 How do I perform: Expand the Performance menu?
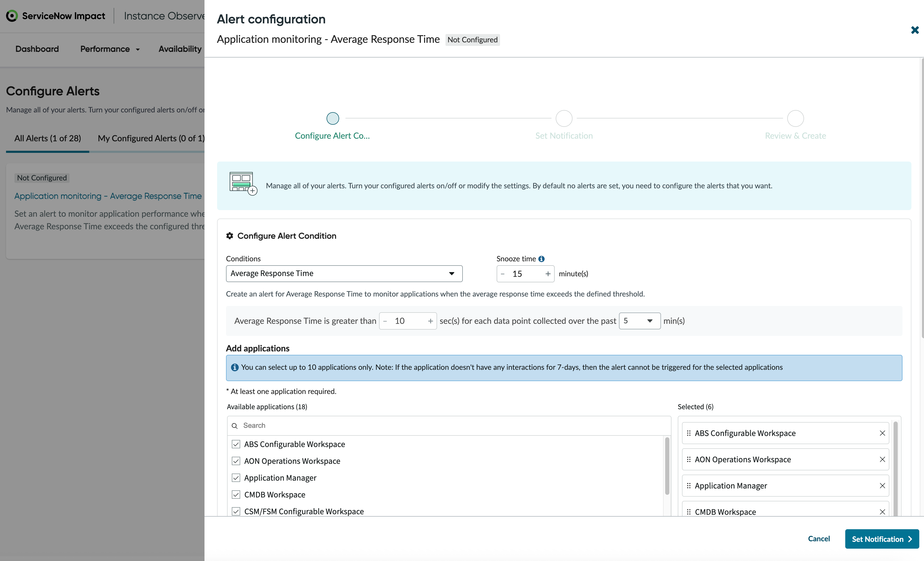click(110, 49)
